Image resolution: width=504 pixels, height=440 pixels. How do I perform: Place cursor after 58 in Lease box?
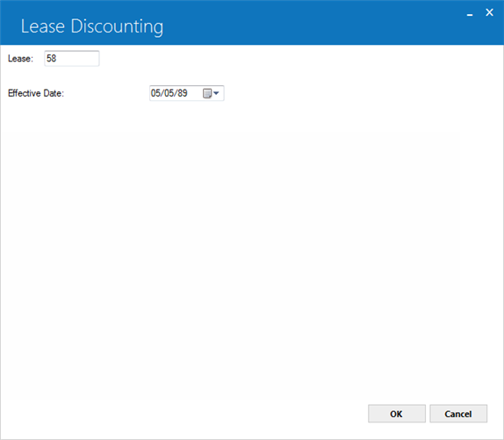click(57, 59)
